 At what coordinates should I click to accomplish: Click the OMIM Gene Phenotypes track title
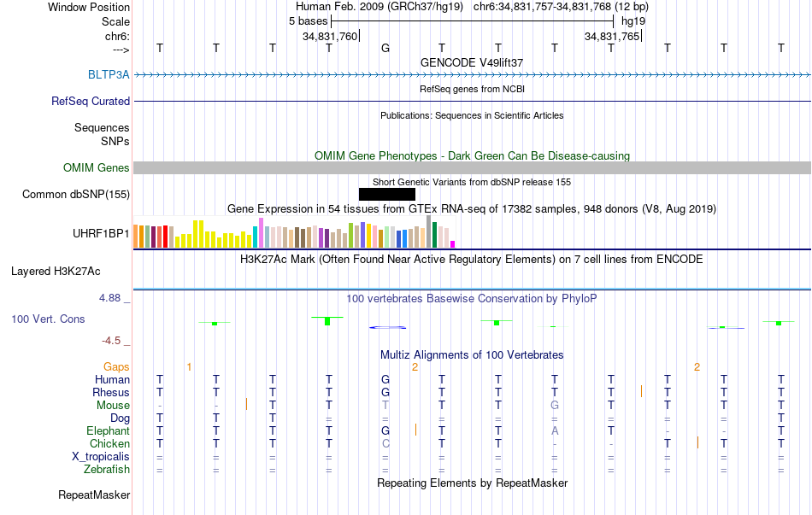point(473,155)
